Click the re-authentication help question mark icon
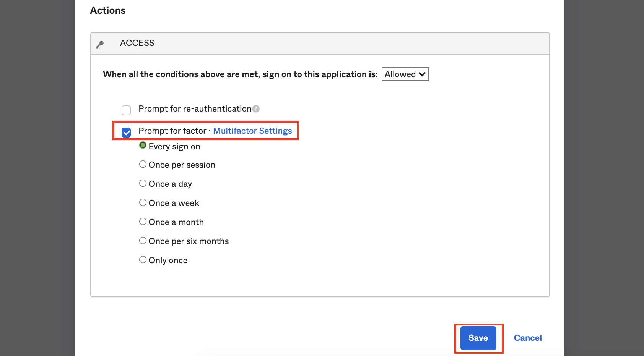 (x=256, y=109)
